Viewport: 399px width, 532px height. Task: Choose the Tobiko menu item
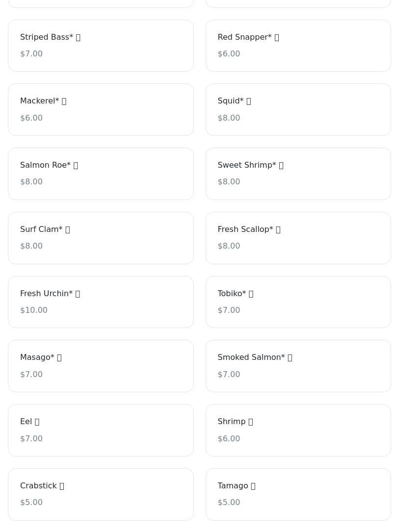[x=298, y=302]
